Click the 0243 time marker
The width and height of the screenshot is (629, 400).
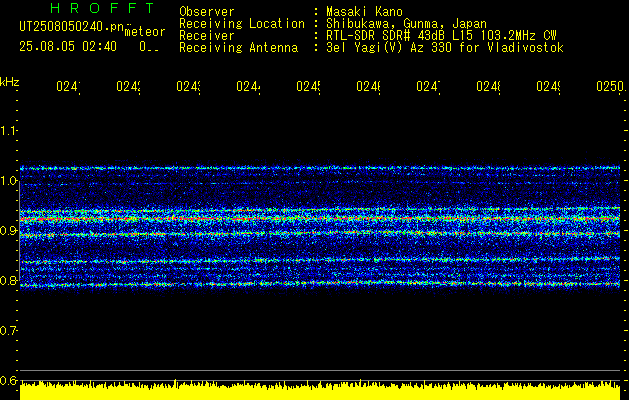[x=188, y=86]
